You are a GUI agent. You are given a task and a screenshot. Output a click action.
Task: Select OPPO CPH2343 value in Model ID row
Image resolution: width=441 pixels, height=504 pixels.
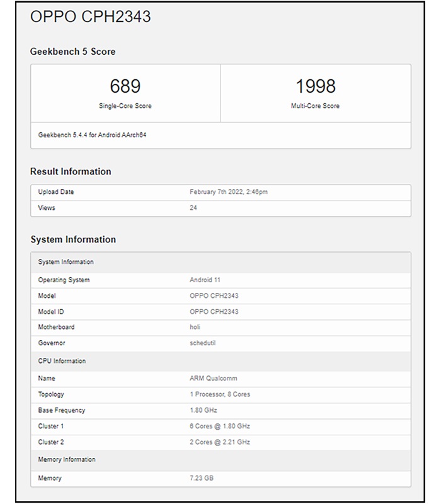(214, 312)
